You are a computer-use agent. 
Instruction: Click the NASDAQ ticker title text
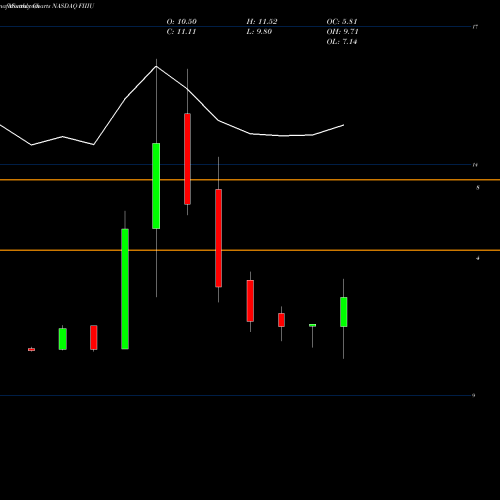click(74, 6)
